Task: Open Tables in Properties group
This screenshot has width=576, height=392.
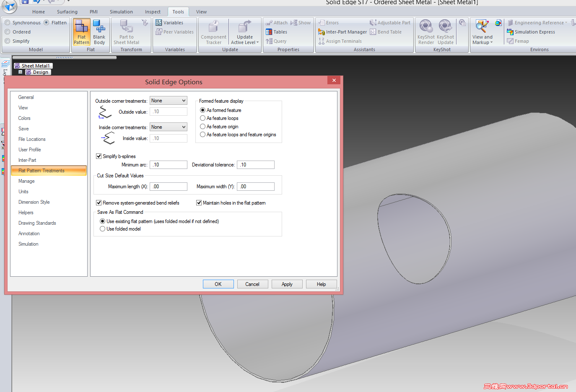Action: [276, 32]
